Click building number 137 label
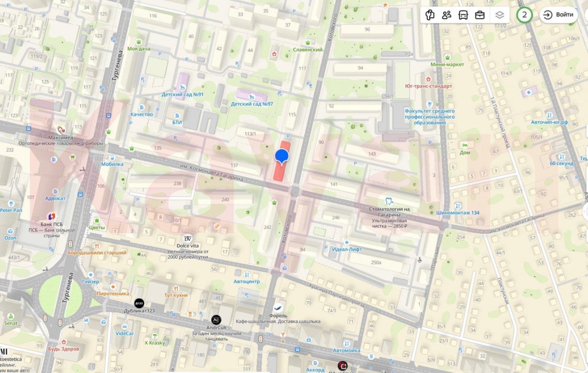 click(234, 165)
